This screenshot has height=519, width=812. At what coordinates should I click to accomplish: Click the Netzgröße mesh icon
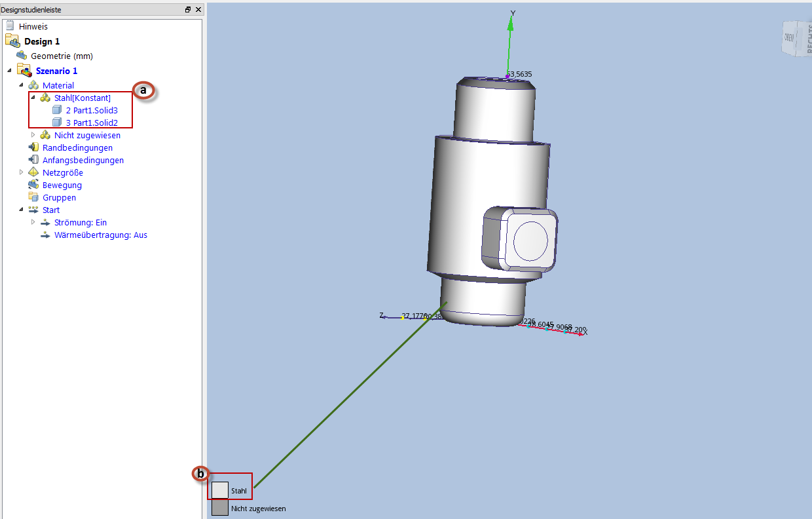click(x=33, y=172)
